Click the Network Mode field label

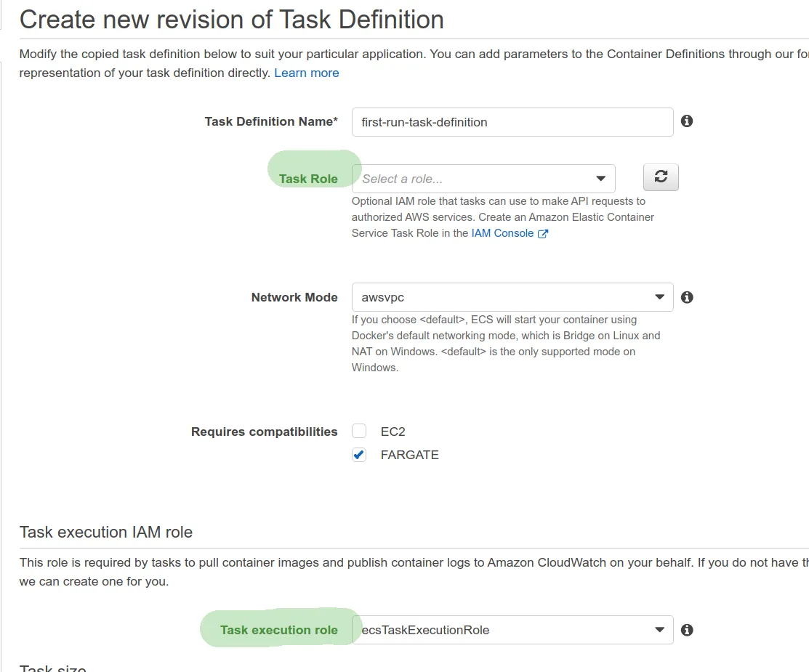[294, 297]
